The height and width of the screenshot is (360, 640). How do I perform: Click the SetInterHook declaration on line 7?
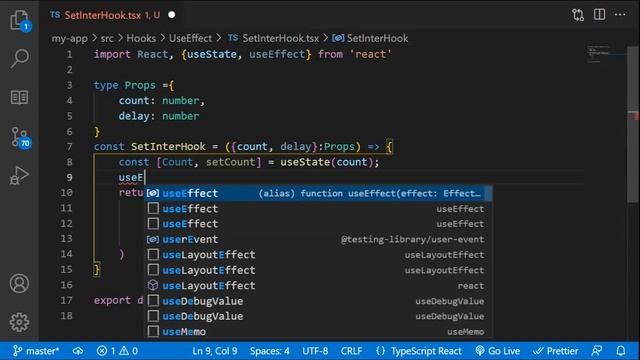coord(243,147)
